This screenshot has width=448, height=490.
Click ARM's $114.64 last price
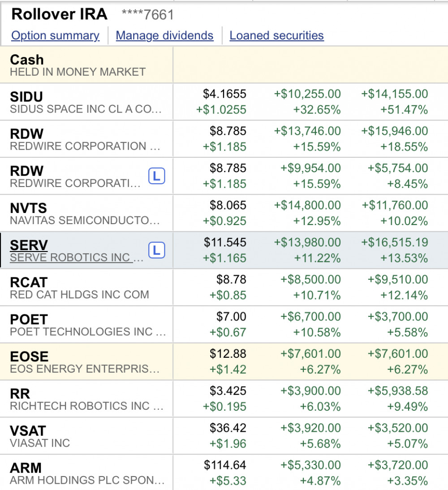pyautogui.click(x=225, y=465)
